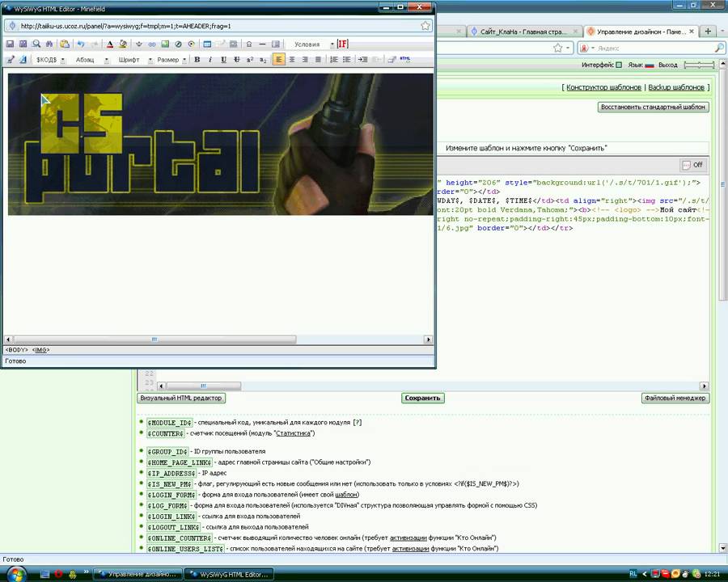Bookmark star in the editor window address bar
The image size is (728, 582).
pos(425,26)
